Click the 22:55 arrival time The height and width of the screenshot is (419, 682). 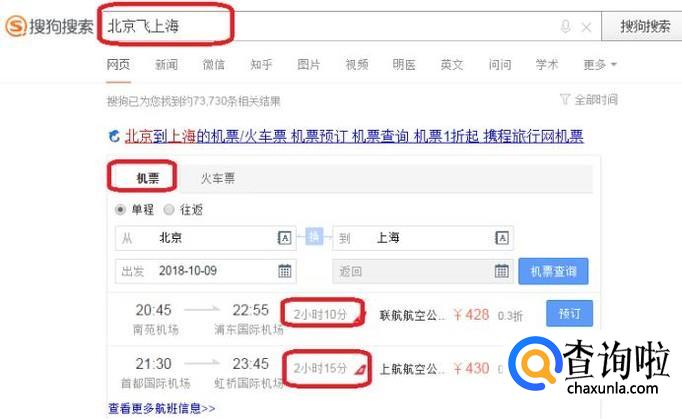(251, 310)
